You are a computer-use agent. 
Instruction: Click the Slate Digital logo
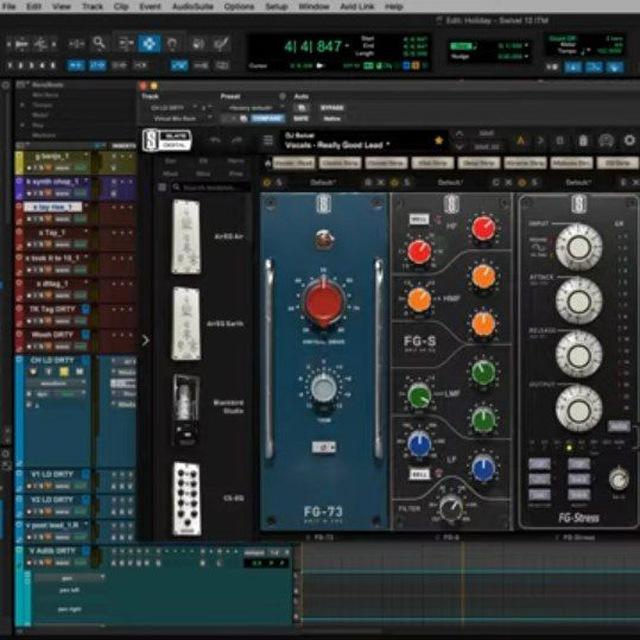pos(167,140)
